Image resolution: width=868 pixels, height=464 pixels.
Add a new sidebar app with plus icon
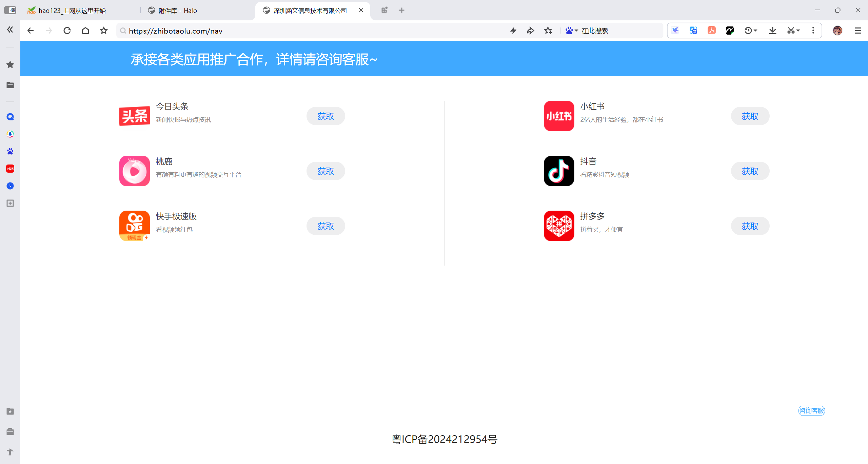(10, 203)
